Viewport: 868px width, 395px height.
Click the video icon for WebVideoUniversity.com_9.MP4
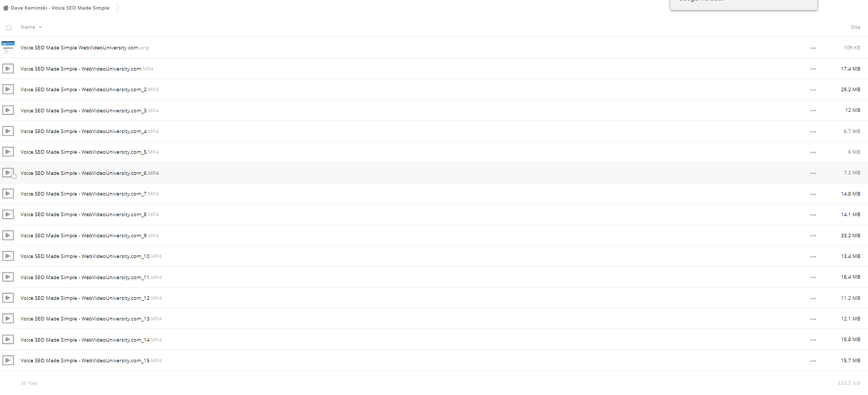pyautogui.click(x=8, y=235)
